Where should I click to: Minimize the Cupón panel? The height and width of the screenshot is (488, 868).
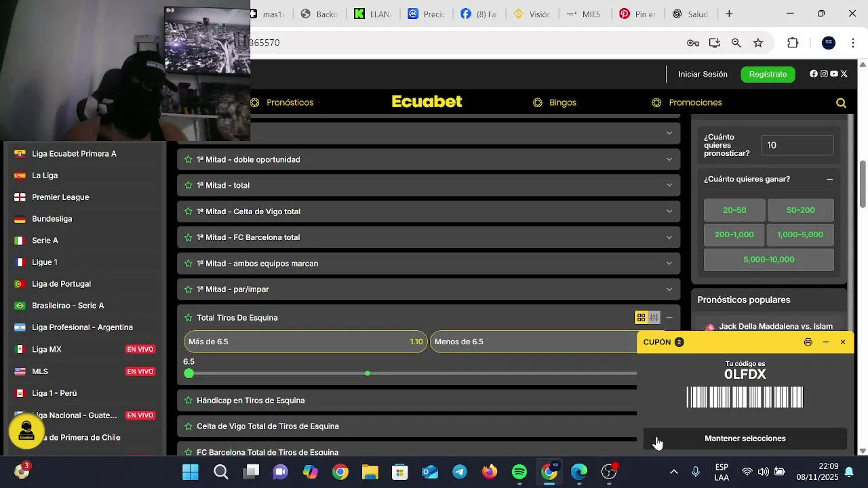point(825,342)
